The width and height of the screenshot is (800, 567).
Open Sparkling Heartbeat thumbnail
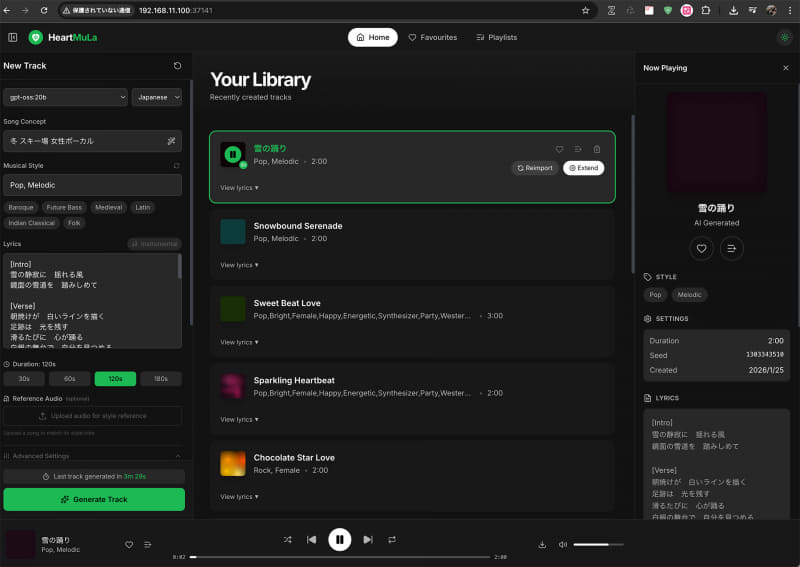point(233,386)
